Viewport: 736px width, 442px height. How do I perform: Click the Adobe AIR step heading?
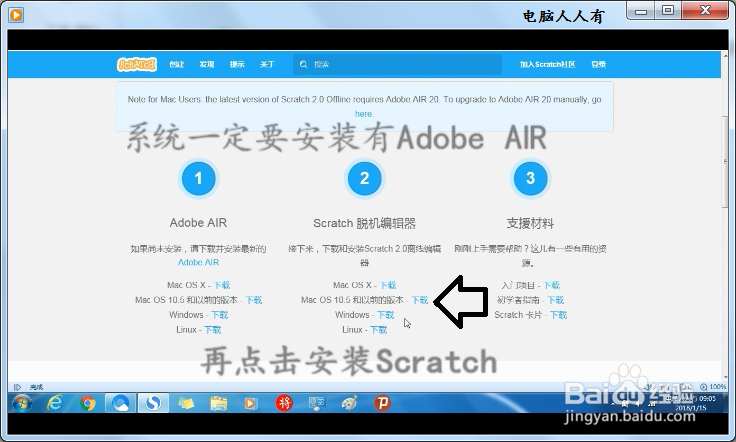198,222
